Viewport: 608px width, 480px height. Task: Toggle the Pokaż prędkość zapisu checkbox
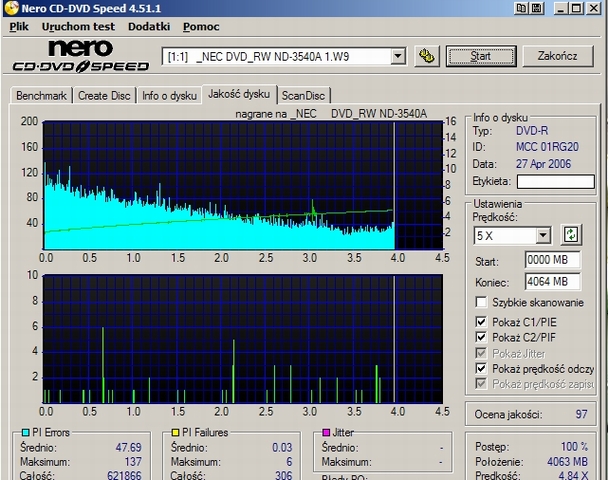tap(481, 384)
